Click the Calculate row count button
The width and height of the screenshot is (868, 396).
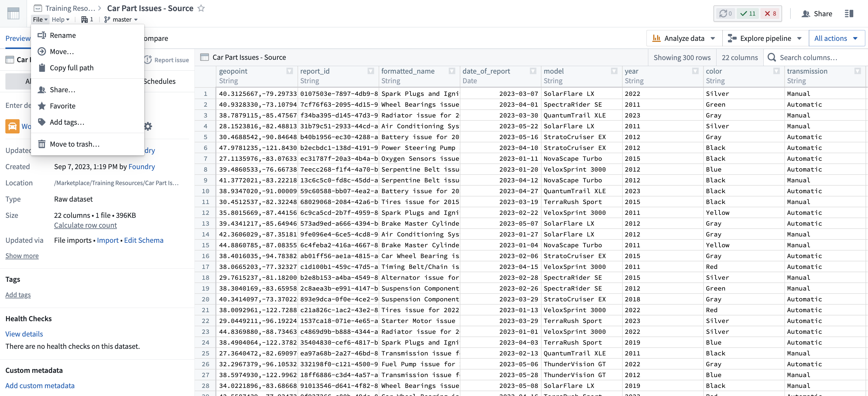coord(85,225)
